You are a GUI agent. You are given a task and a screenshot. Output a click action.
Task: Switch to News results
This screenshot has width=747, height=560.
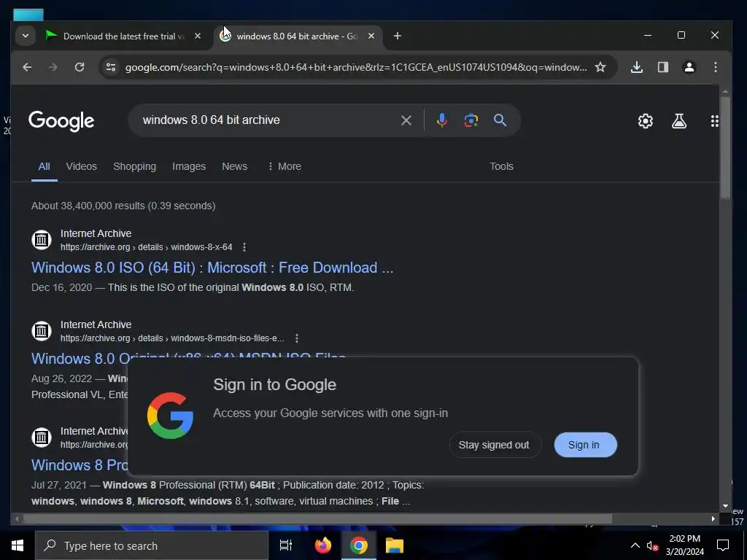234,167
